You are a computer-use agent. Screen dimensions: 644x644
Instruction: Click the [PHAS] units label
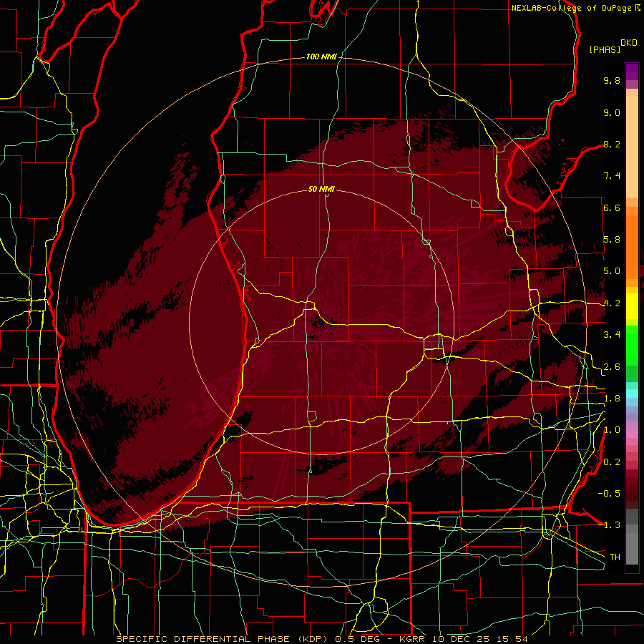coord(605,49)
